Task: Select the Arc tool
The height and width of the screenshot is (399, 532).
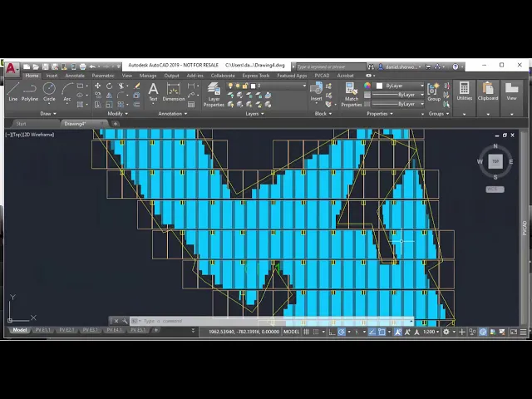Action: click(67, 91)
